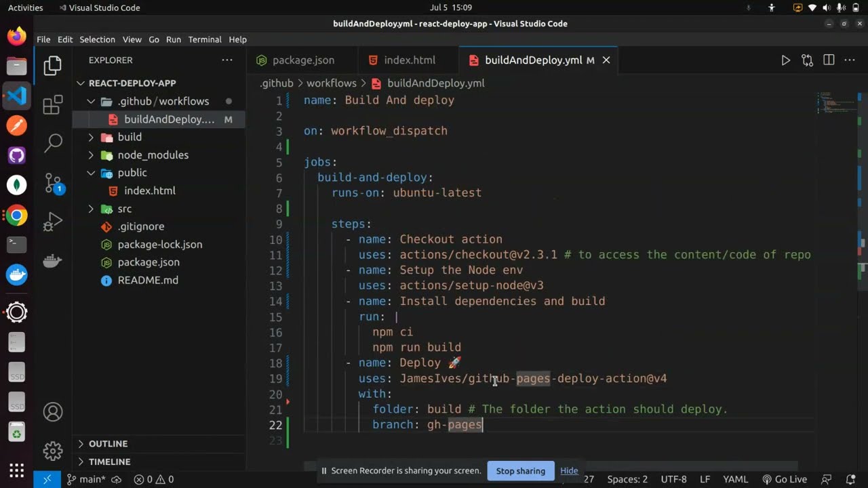Click the errors and warnings status indicator

tap(153, 479)
